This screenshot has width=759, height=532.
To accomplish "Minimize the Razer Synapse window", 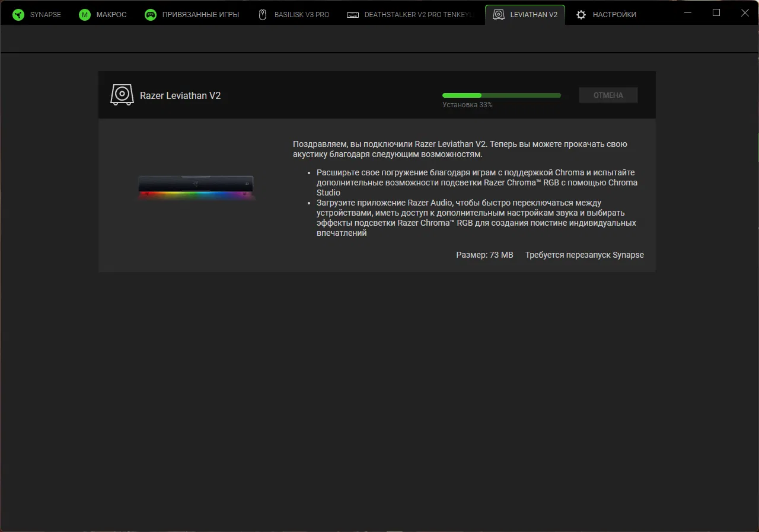I will coord(687,12).
